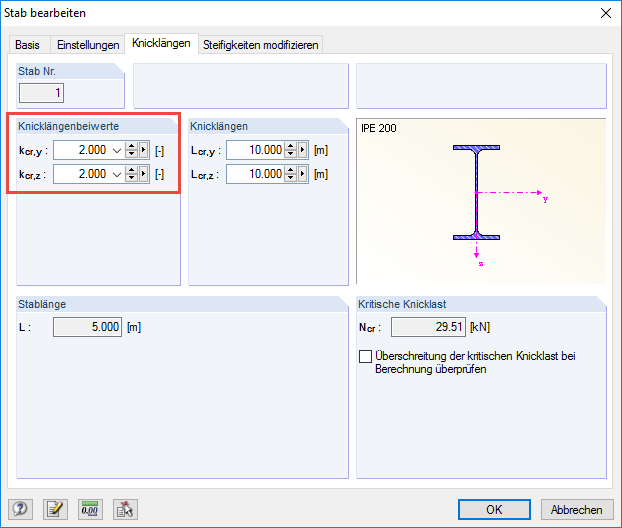This screenshot has width=622, height=528.
Task: Go to Steifigkeiten modifizieren tab
Action: (x=261, y=45)
